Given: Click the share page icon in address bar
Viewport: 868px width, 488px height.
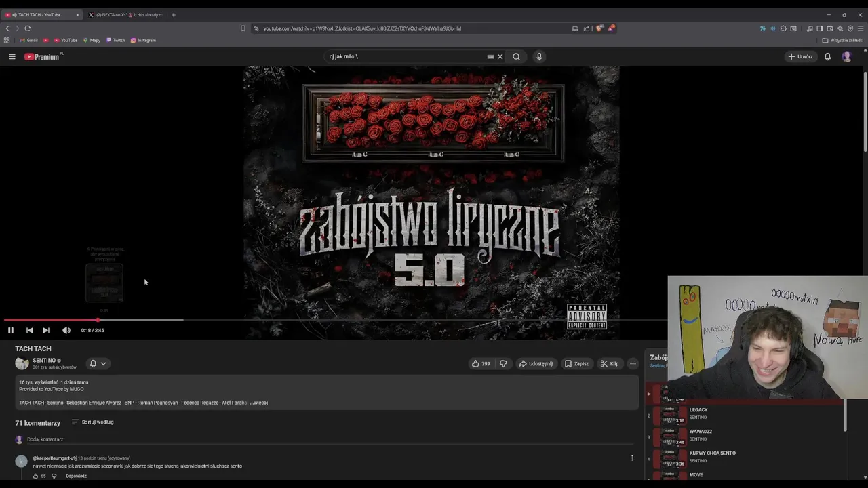Looking at the screenshot, I should click(586, 28).
